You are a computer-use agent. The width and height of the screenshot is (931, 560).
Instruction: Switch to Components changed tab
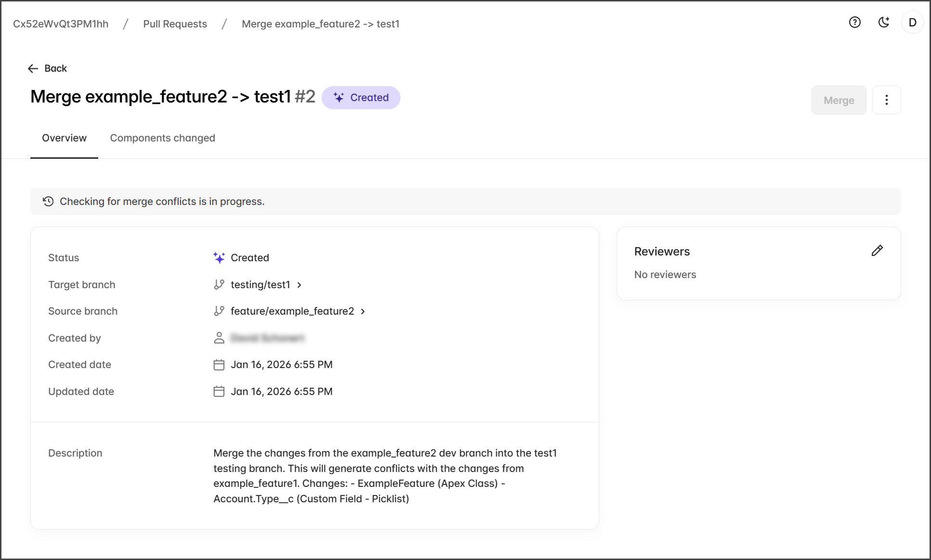coord(162,138)
